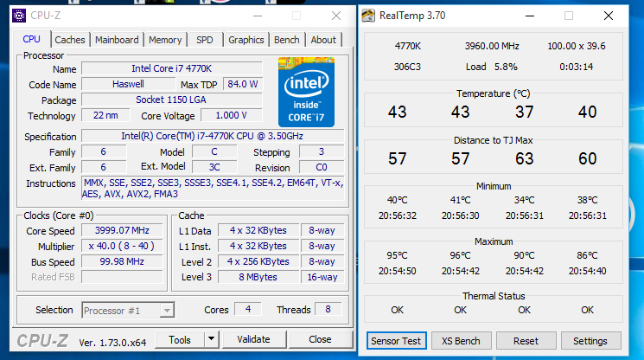The image size is (644, 360).
Task: Click the Validate button
Action: click(254, 339)
